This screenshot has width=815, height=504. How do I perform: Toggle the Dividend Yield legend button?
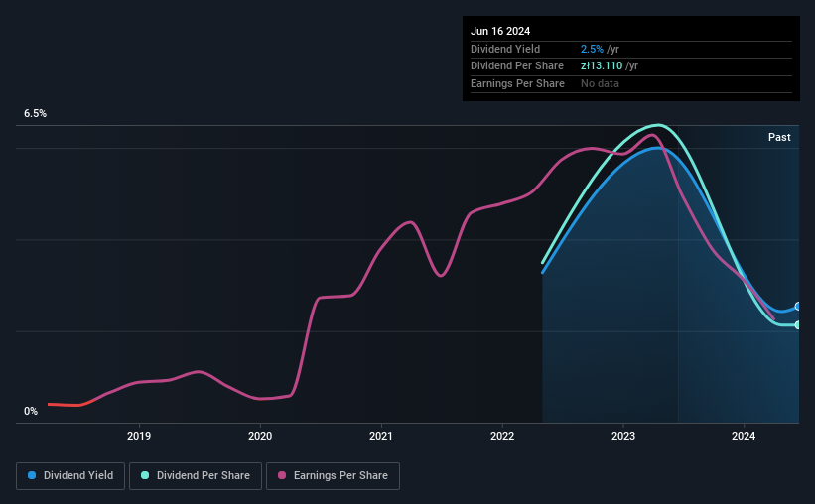click(x=70, y=476)
